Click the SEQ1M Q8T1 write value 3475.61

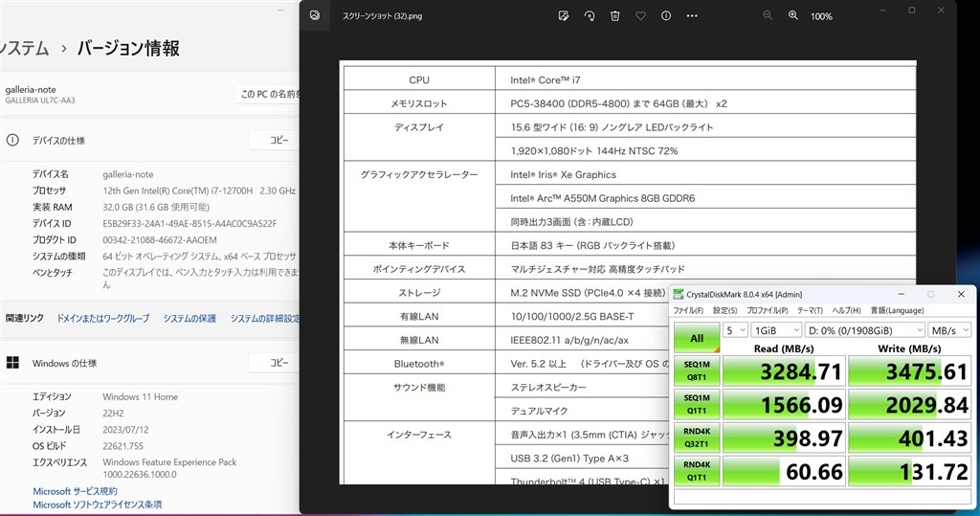(x=910, y=370)
